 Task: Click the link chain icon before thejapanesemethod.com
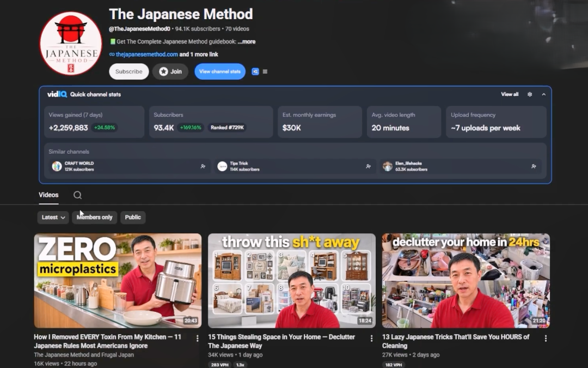point(112,55)
